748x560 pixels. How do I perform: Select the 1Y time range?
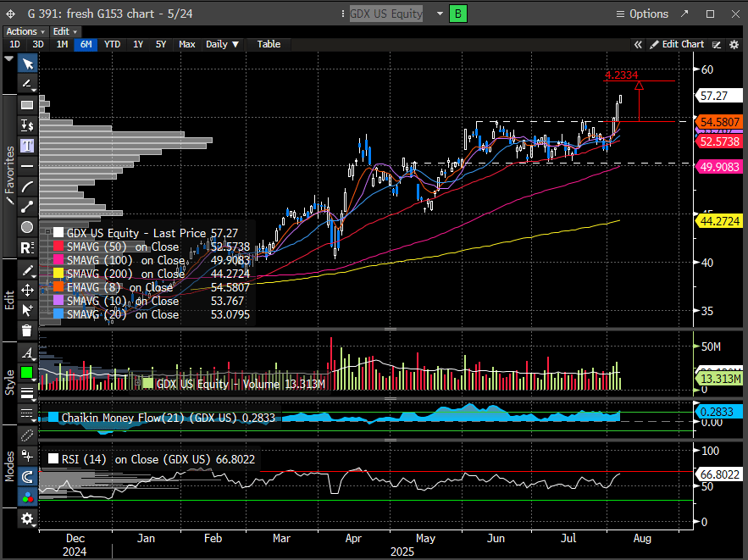[138, 44]
